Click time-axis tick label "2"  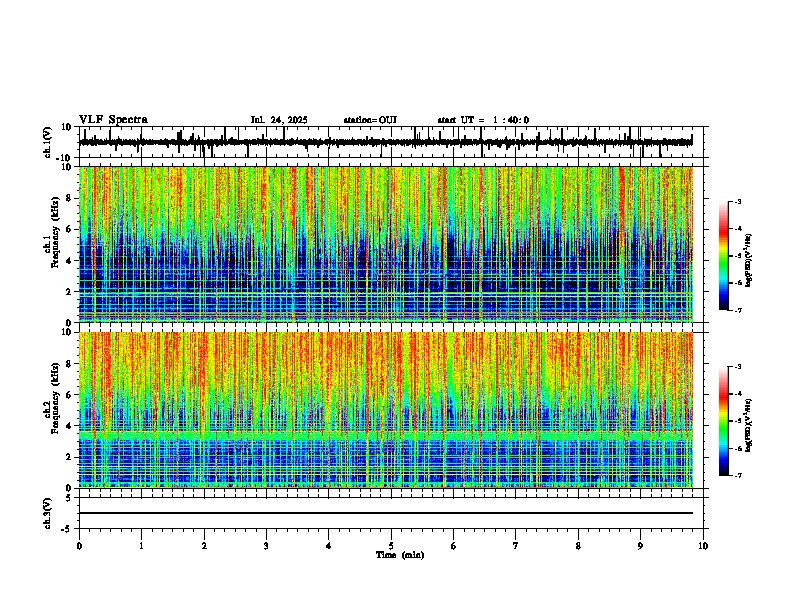pos(204,546)
